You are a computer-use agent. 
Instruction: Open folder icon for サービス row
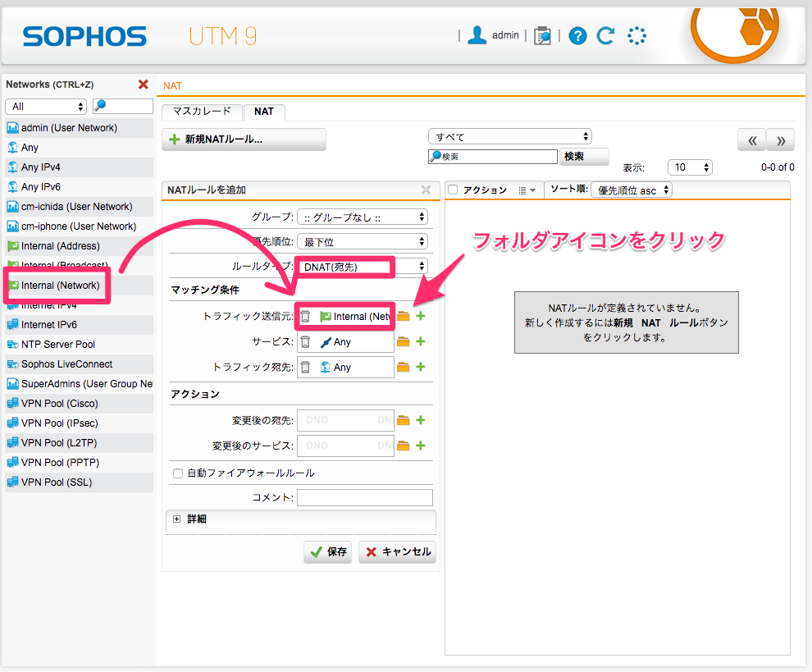pos(404,341)
